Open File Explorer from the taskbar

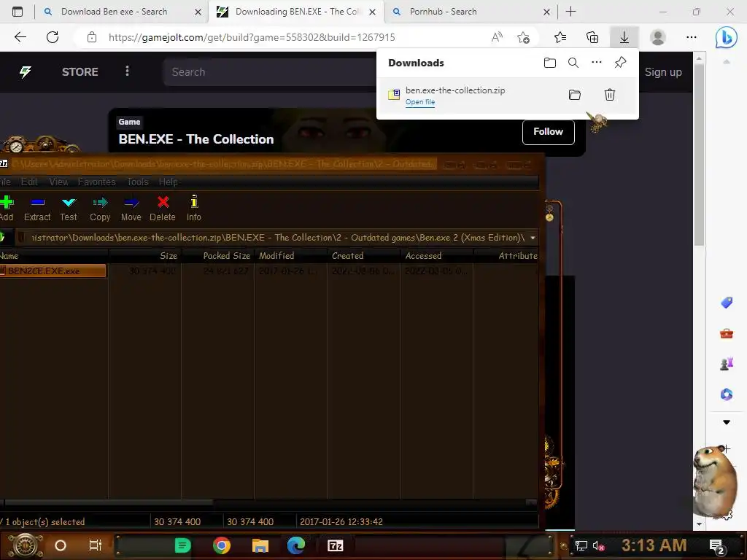pos(260,545)
